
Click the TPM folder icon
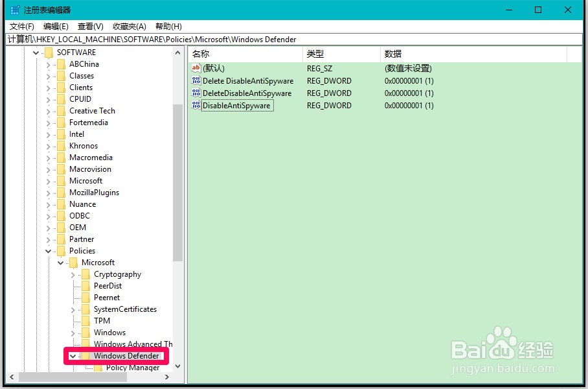[86, 321]
